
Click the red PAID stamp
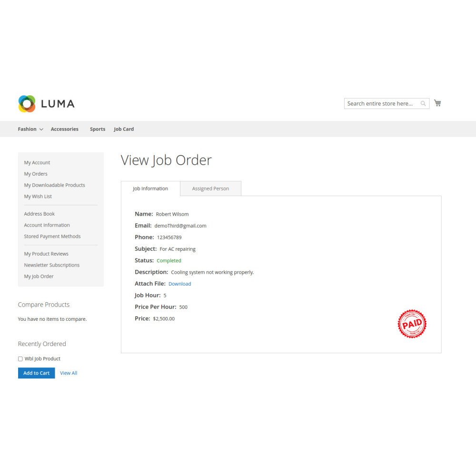click(412, 324)
